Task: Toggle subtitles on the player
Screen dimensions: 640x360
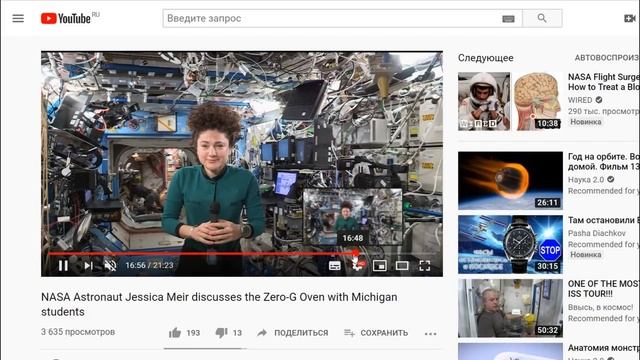Action: click(x=335, y=266)
